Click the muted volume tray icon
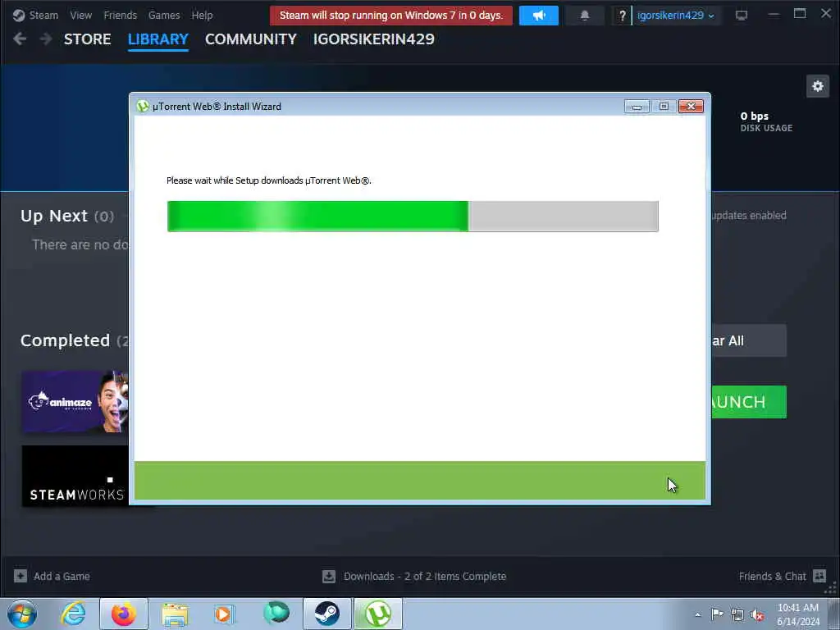The image size is (840, 630). pos(757,614)
